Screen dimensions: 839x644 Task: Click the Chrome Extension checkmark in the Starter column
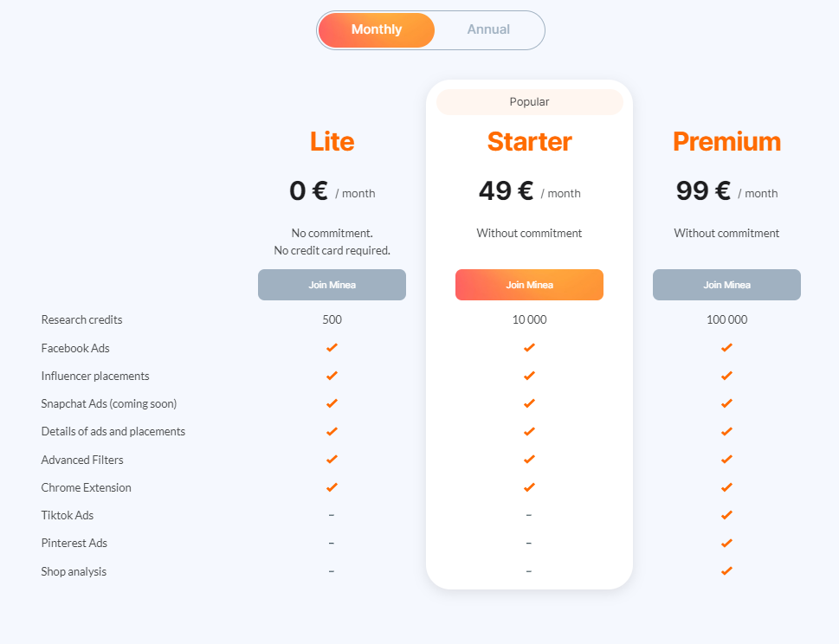529,487
